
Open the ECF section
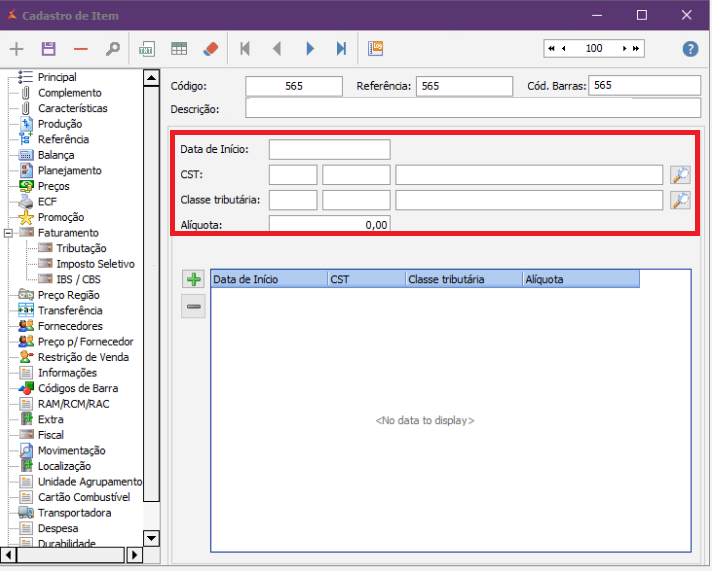pos(47,202)
